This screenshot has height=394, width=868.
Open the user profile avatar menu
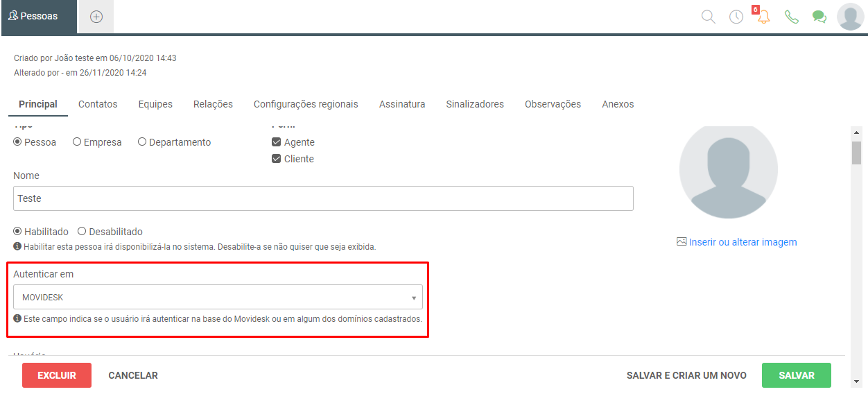click(850, 17)
